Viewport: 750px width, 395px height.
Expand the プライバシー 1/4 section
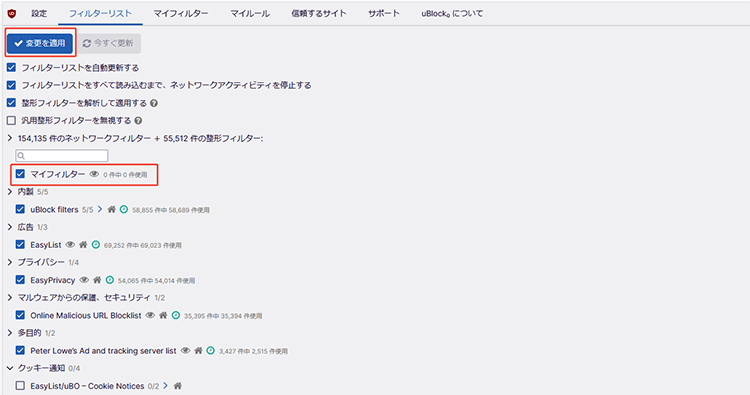tap(10, 263)
